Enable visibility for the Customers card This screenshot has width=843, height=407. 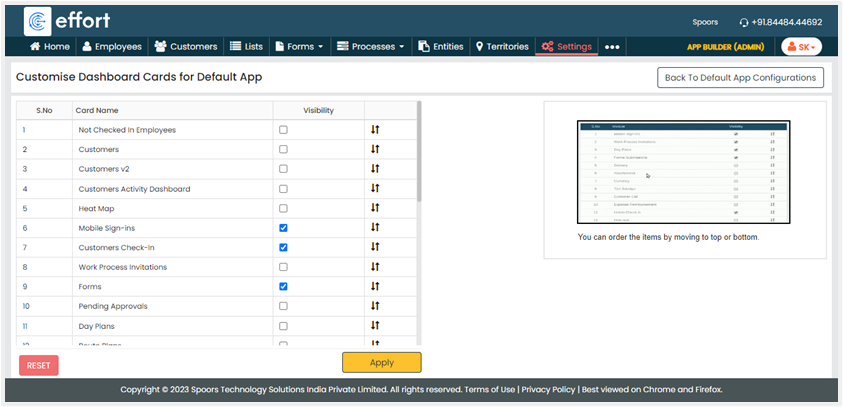283,149
